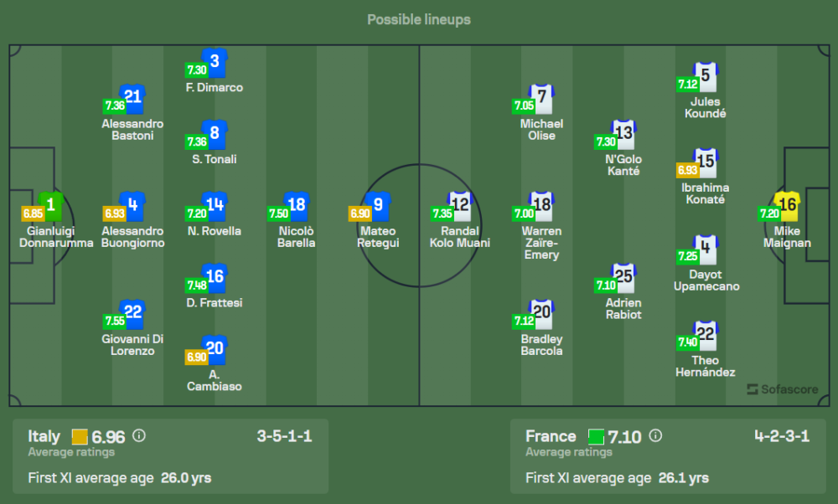The height and width of the screenshot is (504, 838).
Task: Click Donnarumma's green number 1 jersey
Action: coord(50,205)
